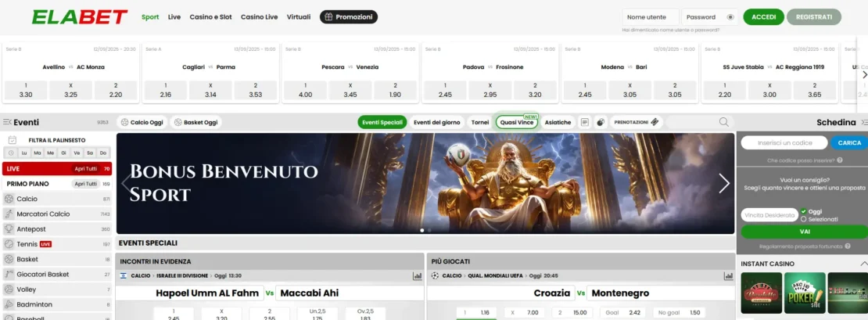The image size is (868, 320).
Task: Click the green Accedi button
Action: click(x=763, y=16)
